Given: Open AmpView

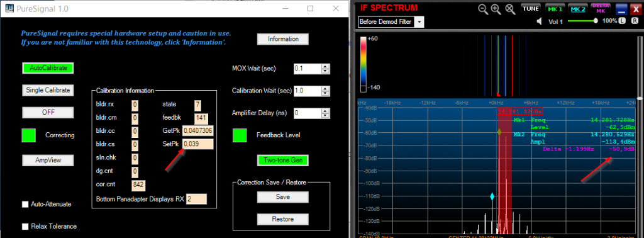Looking at the screenshot, I should (48, 161).
